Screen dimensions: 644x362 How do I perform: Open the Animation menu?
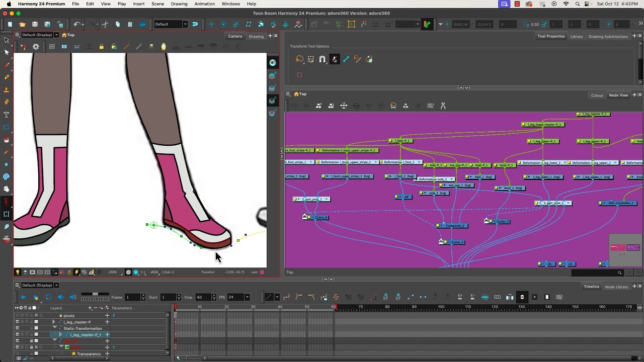pyautogui.click(x=204, y=4)
